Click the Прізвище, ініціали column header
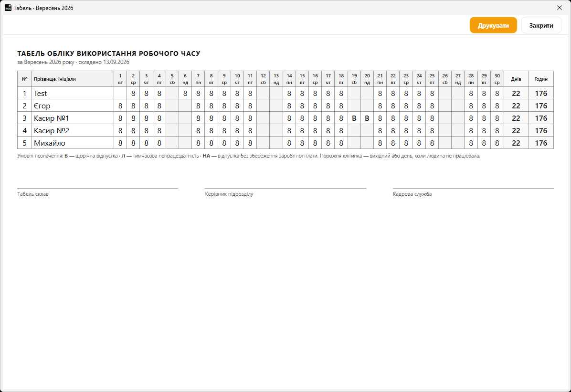571x392 pixels. coord(73,79)
